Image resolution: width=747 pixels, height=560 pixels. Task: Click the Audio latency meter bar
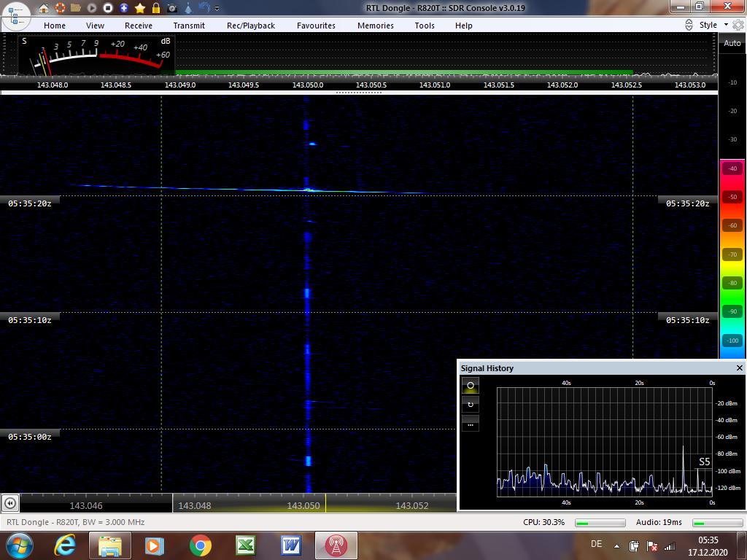[718, 523]
